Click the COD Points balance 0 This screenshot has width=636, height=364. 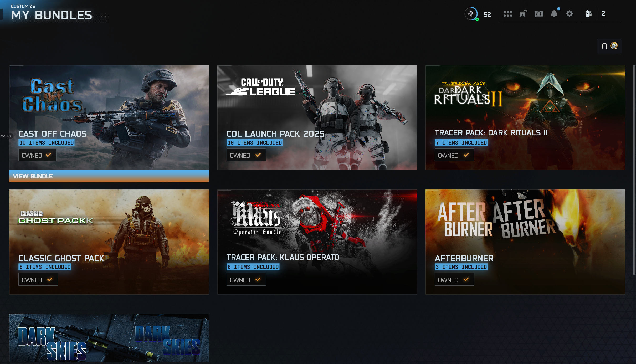604,46
